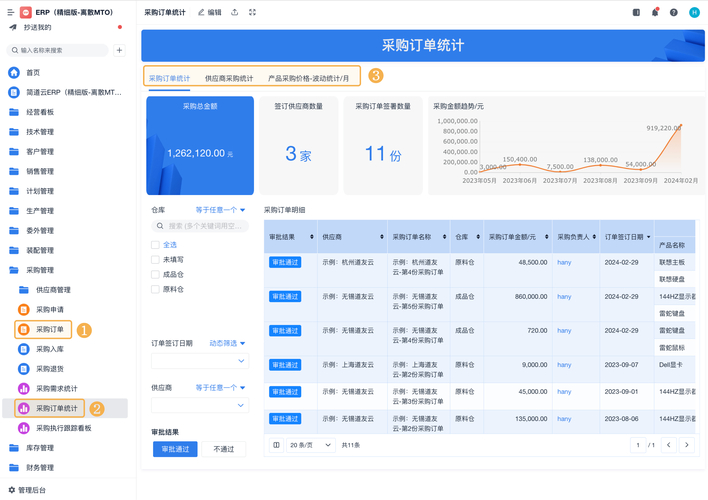Go to 首页 home icon

14,72
